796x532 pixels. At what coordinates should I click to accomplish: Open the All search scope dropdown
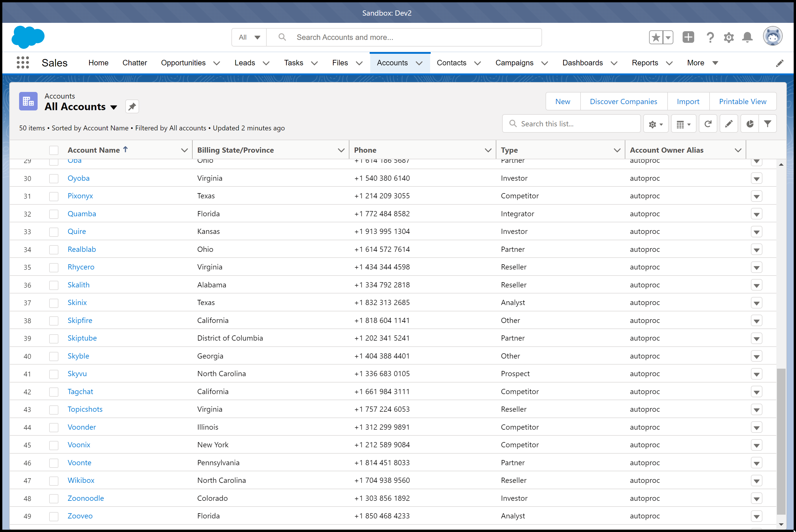249,37
